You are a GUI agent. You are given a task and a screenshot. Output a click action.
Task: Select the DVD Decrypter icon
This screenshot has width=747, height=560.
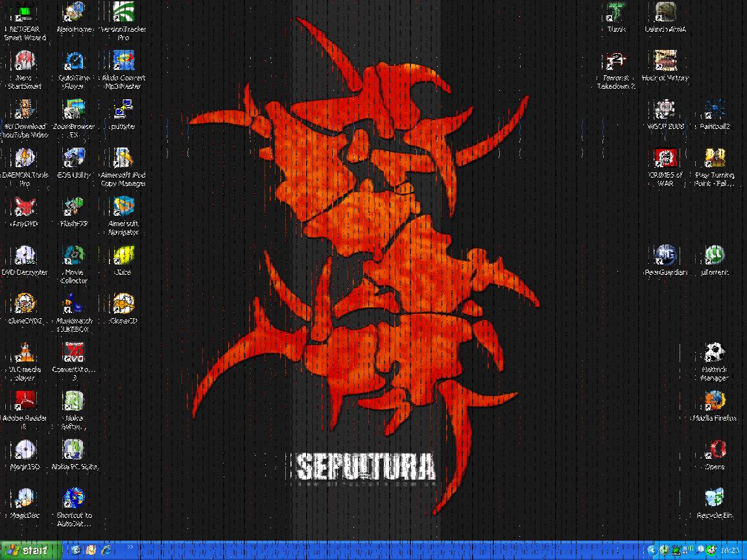tap(24, 261)
